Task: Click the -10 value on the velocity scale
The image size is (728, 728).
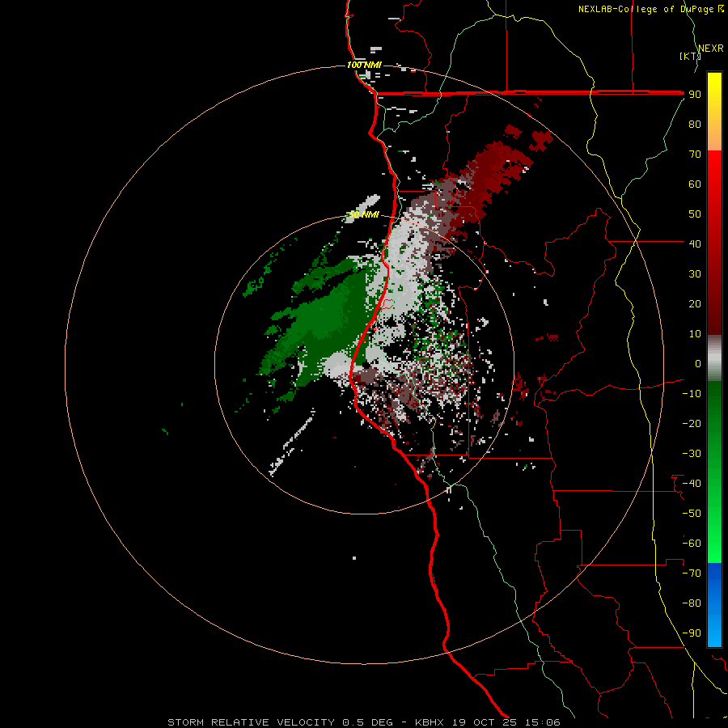Action: coord(692,394)
